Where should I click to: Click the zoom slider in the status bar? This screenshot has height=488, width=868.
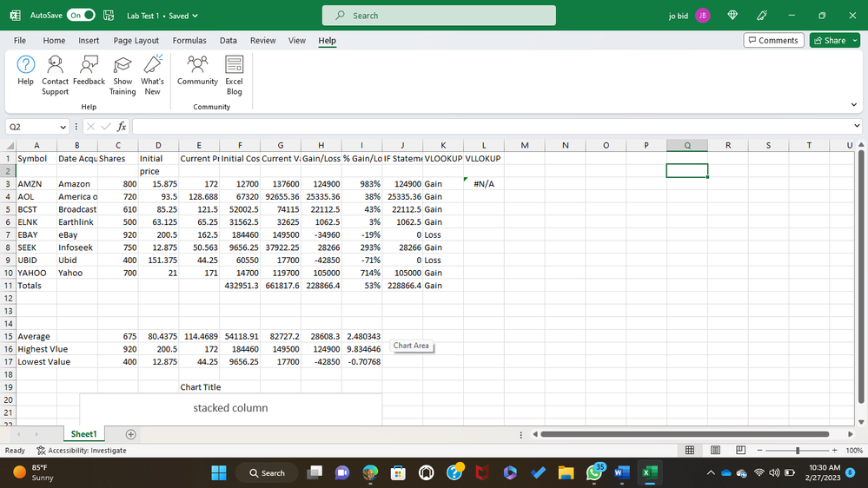point(797,450)
